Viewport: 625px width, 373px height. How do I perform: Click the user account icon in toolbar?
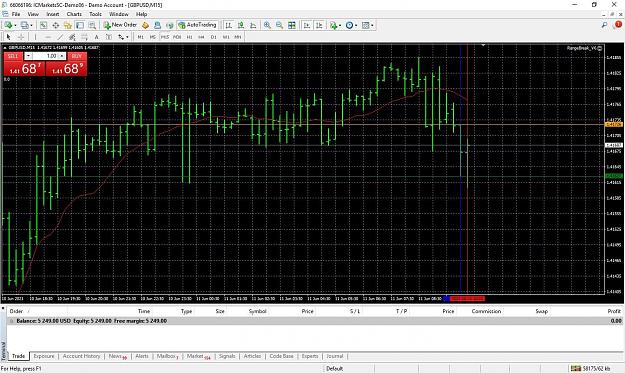157,25
